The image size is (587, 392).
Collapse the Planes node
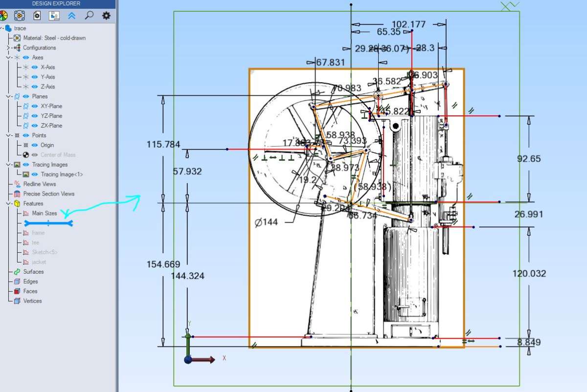pos(8,96)
